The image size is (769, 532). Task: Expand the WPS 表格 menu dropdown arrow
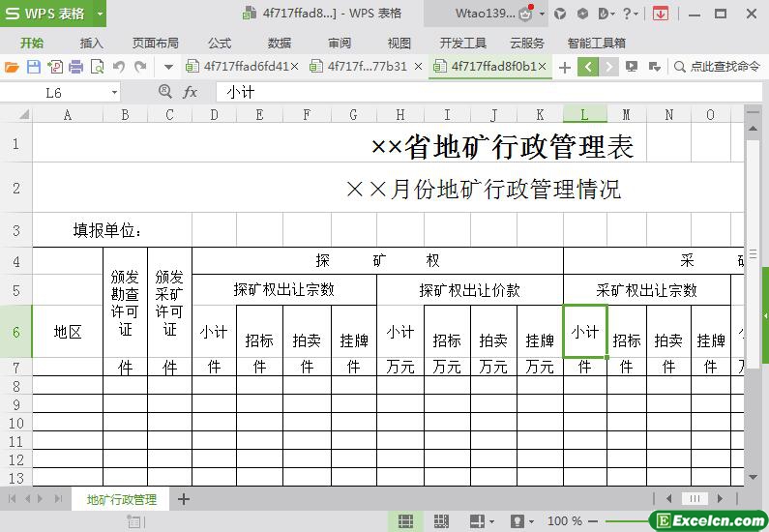100,14
